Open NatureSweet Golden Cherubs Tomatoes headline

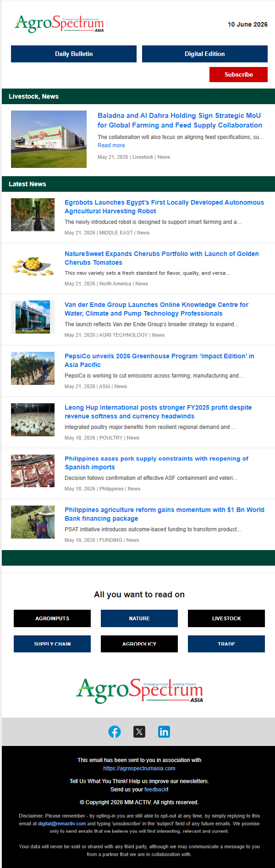point(162,258)
